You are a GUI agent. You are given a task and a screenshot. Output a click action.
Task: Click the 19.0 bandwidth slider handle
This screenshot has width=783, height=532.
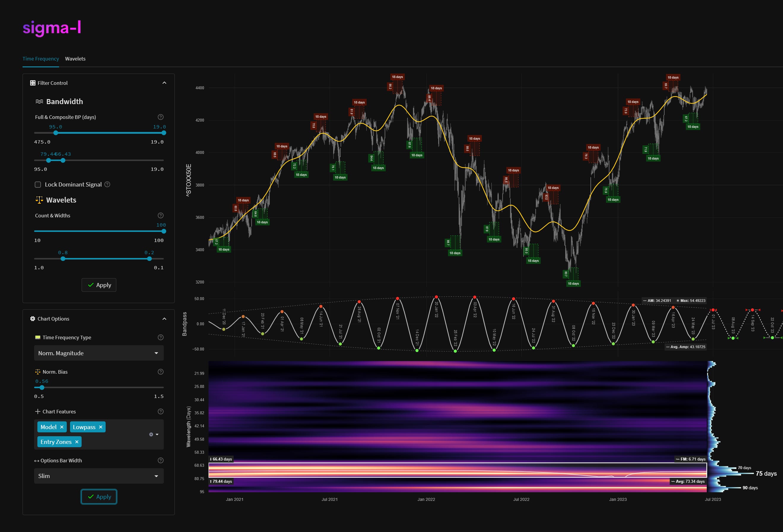coord(164,133)
